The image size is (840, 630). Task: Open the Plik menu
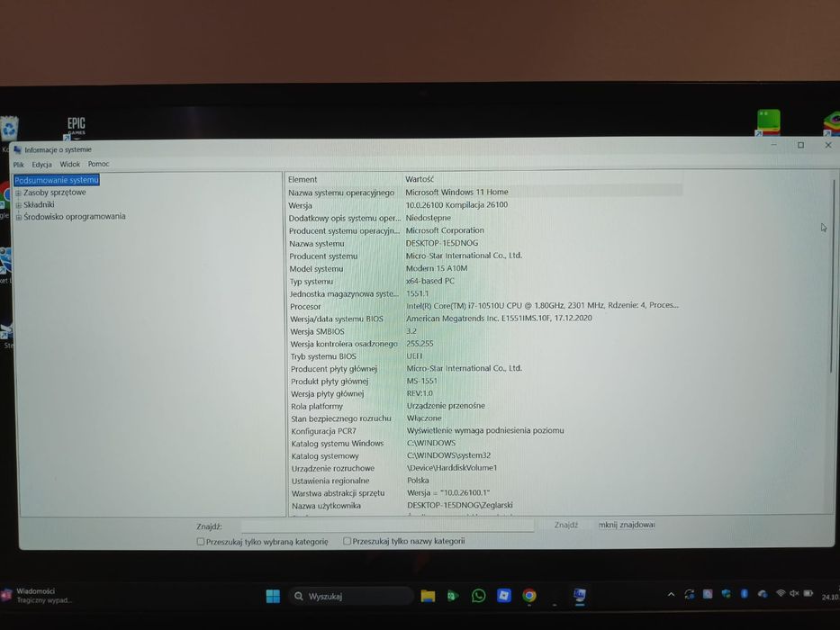19,165
